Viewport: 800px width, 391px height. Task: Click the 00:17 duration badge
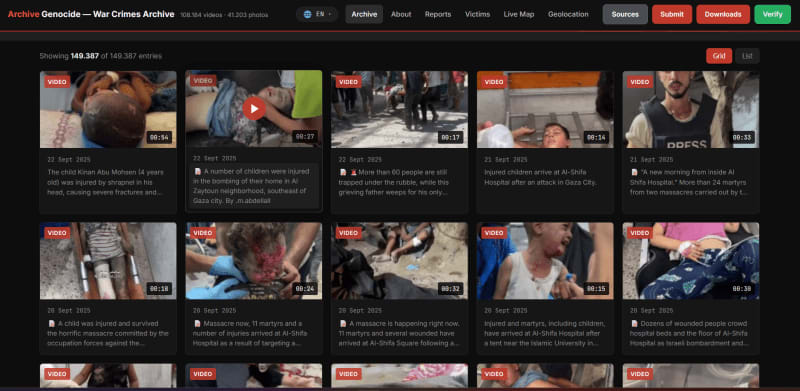click(x=451, y=137)
